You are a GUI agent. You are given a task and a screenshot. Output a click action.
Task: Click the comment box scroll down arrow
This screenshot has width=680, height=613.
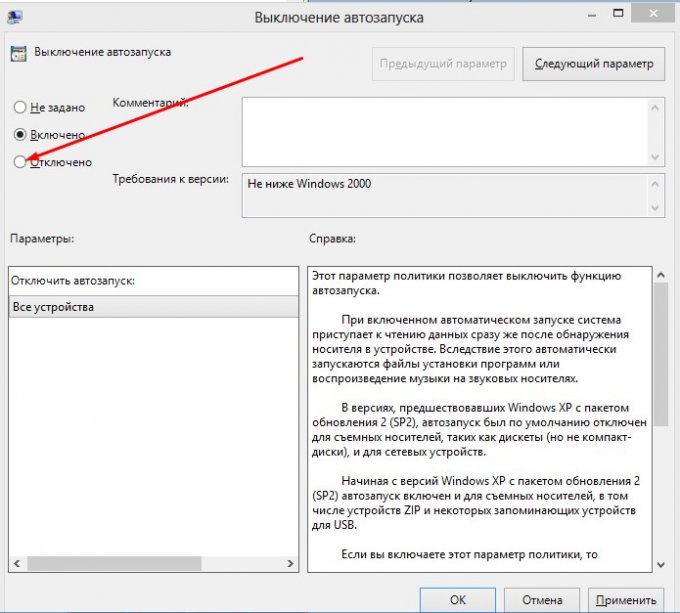[x=656, y=157]
